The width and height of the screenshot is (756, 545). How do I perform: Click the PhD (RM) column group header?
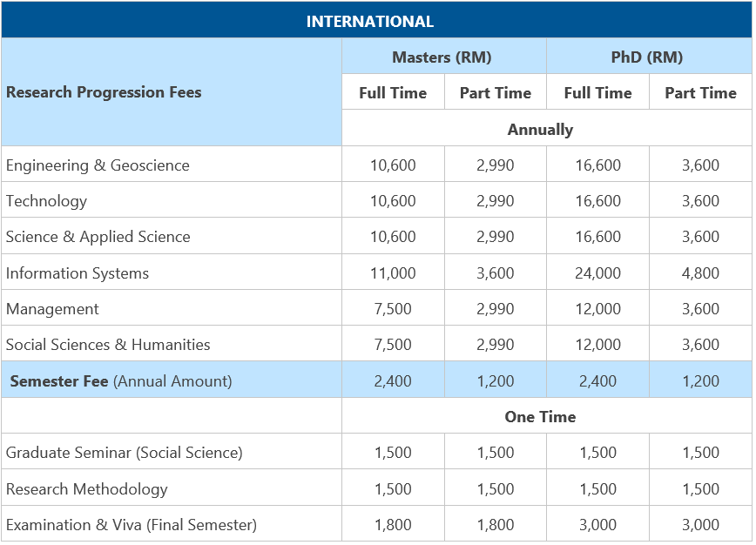[646, 57]
